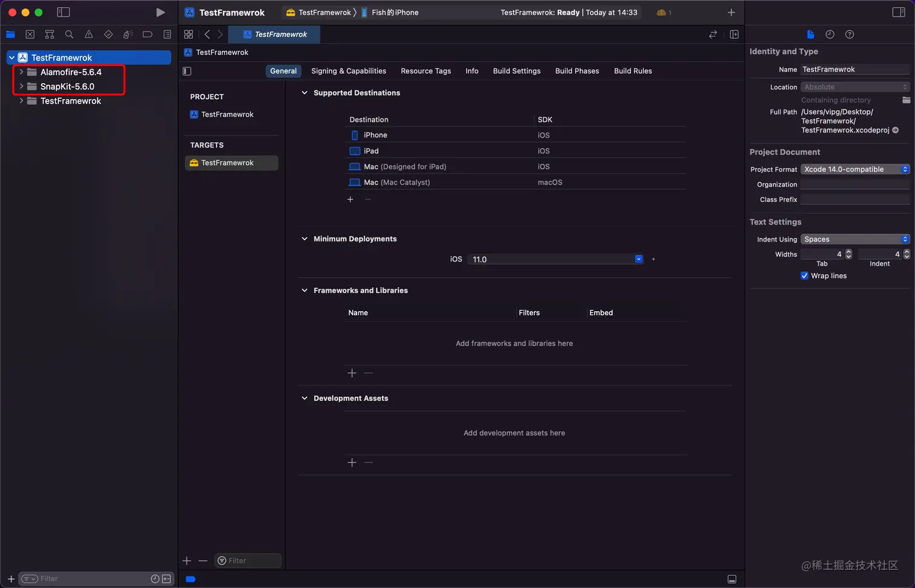Show the Quick Help inspector
The height and width of the screenshot is (588, 915).
coord(850,34)
